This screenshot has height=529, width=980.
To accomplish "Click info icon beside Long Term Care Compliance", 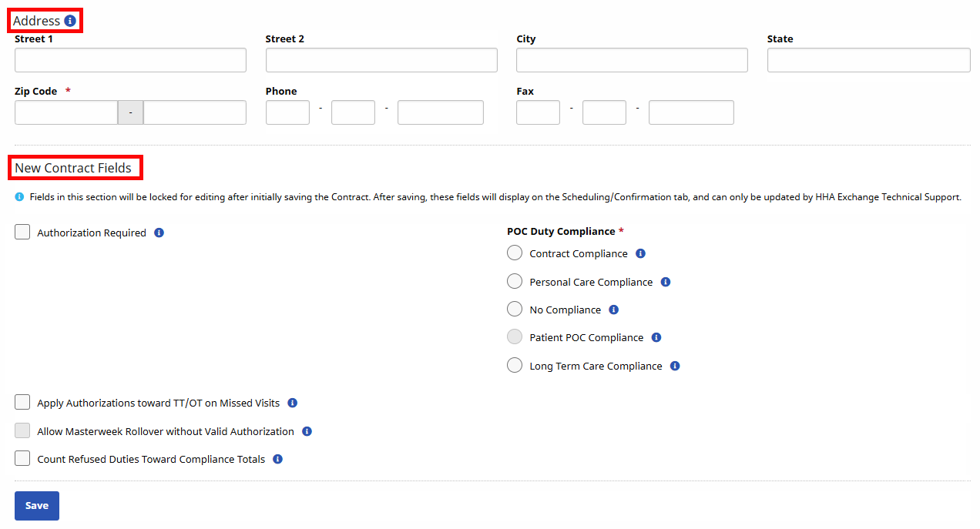I will point(675,366).
